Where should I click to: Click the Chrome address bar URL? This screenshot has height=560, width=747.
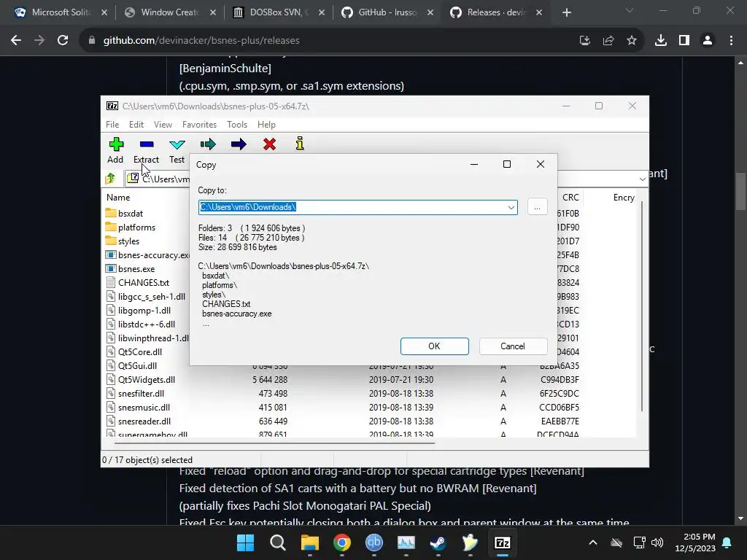pos(201,41)
